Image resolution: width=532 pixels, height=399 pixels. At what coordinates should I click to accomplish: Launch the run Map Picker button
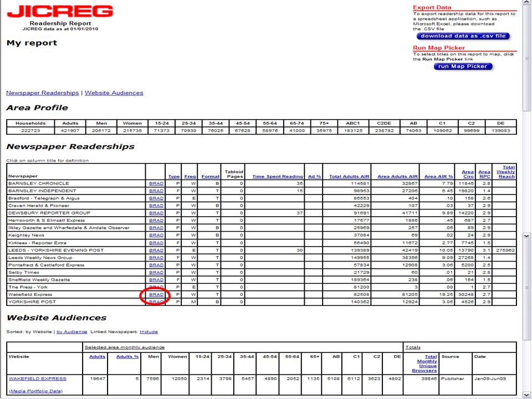tap(462, 66)
